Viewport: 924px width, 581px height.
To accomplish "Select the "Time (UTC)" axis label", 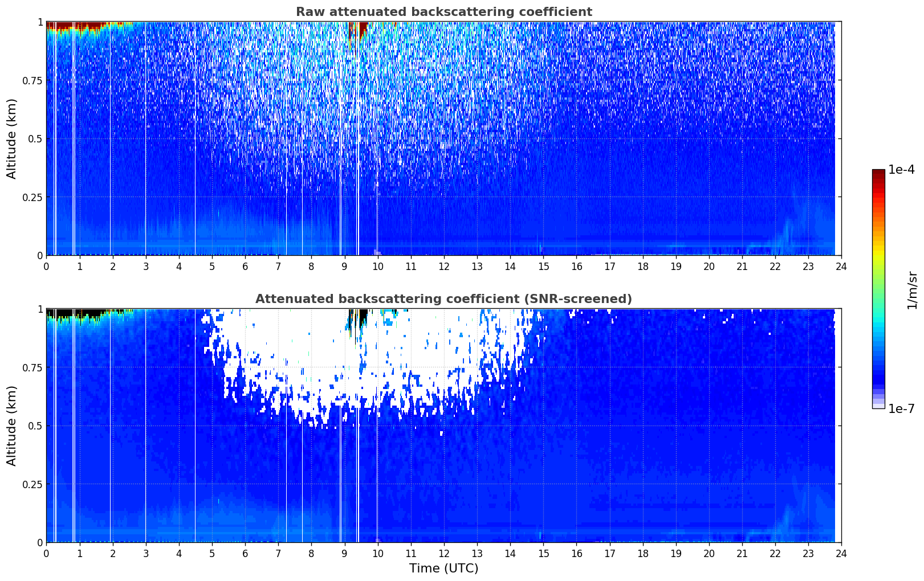I will [x=443, y=568].
